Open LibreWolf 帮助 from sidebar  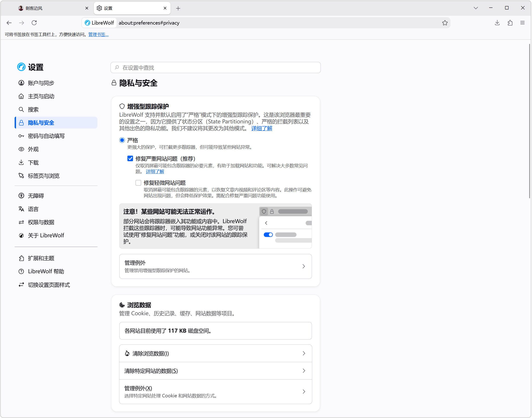click(x=56, y=271)
